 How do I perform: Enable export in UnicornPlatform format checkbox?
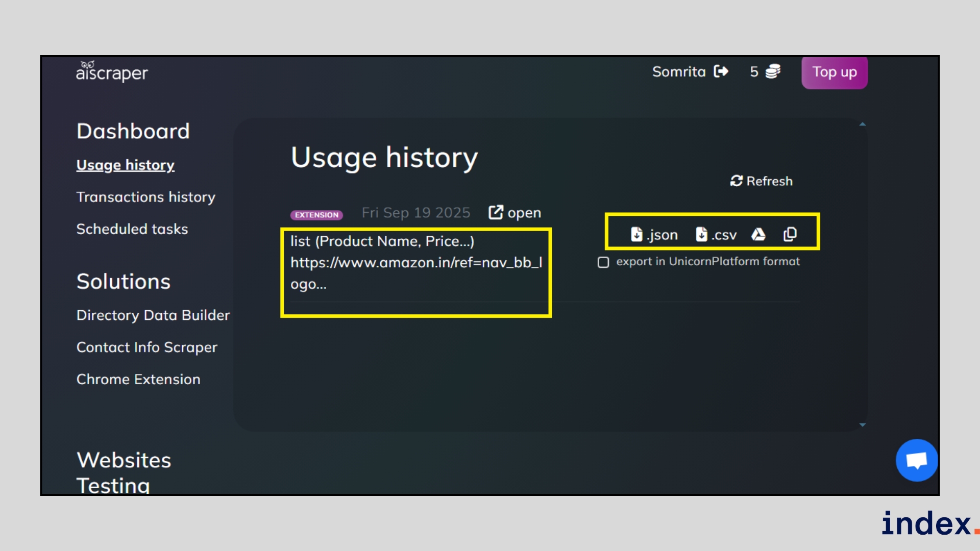[x=603, y=262]
